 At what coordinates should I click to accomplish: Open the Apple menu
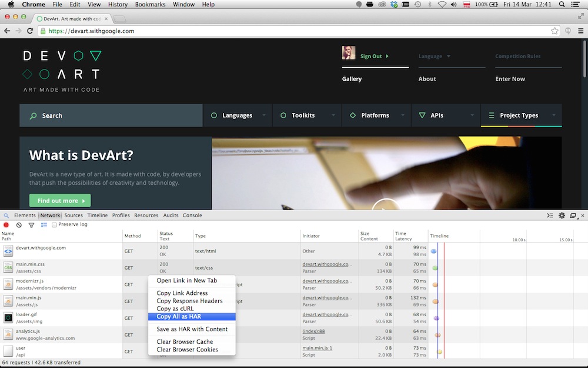coord(11,4)
